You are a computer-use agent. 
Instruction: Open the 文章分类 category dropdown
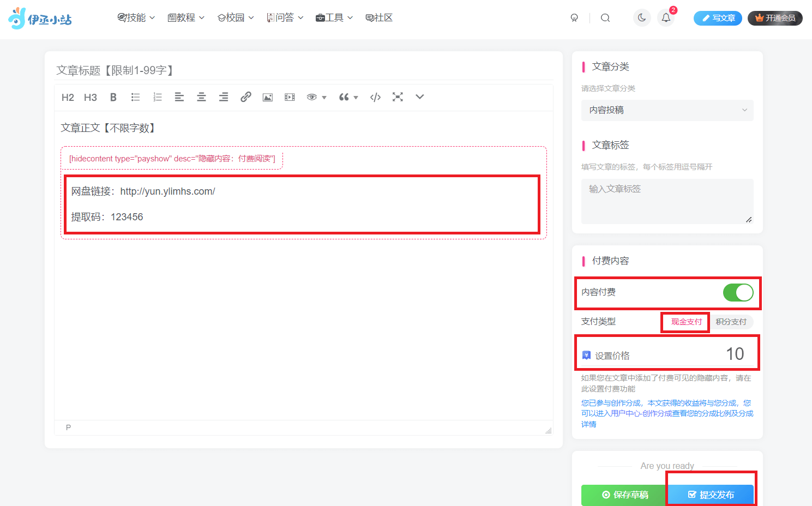667,110
